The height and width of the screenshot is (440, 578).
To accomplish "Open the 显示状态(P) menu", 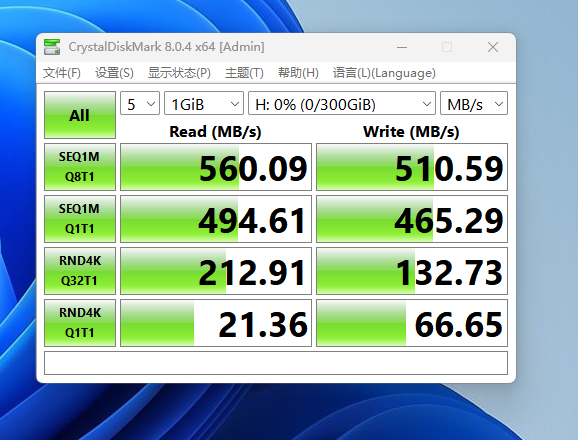I will point(179,73).
